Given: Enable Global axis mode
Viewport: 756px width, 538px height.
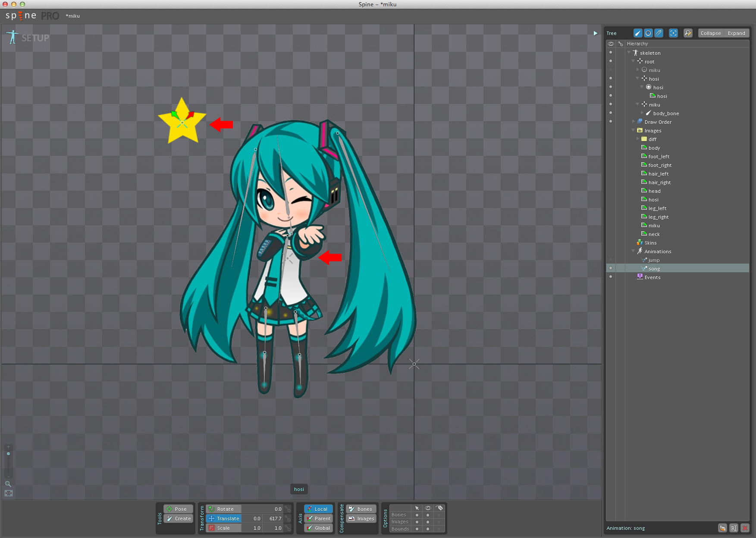Looking at the screenshot, I should (x=318, y=528).
